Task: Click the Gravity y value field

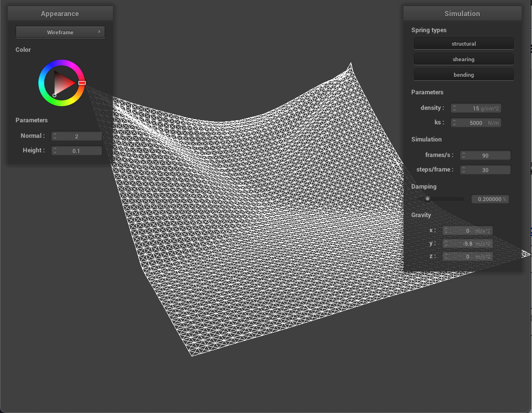Action: 468,244
